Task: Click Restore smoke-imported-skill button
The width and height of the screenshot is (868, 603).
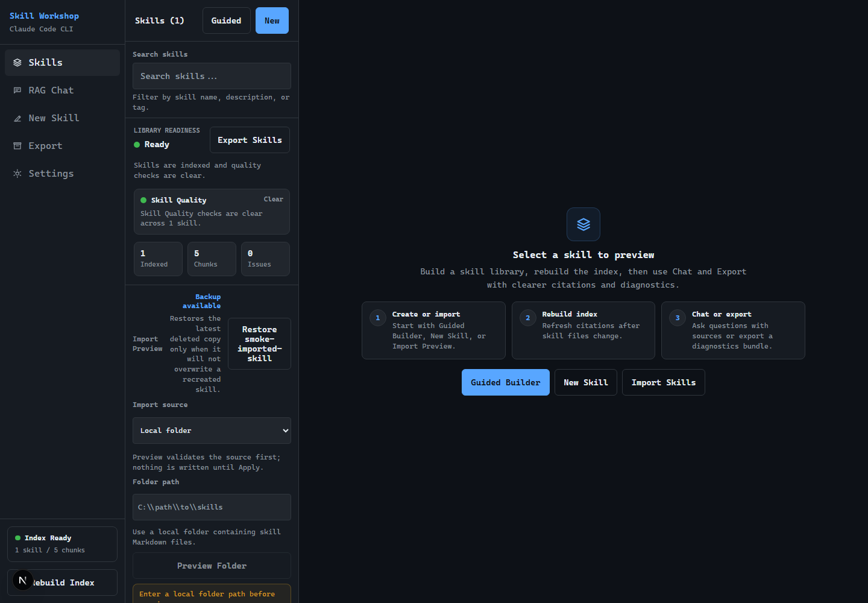Action: pyautogui.click(x=259, y=344)
